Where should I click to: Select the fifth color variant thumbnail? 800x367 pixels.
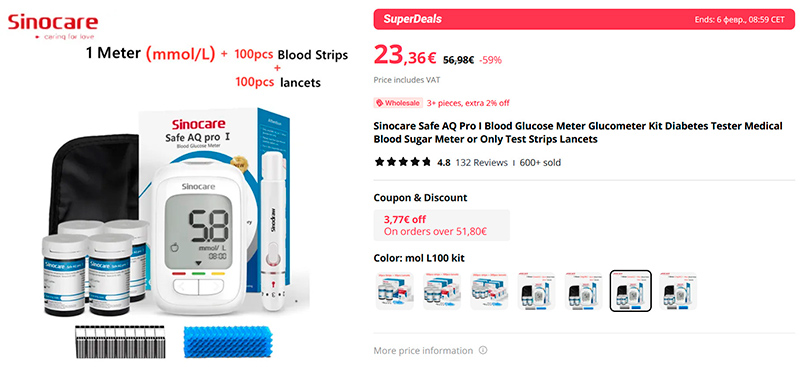point(583,290)
